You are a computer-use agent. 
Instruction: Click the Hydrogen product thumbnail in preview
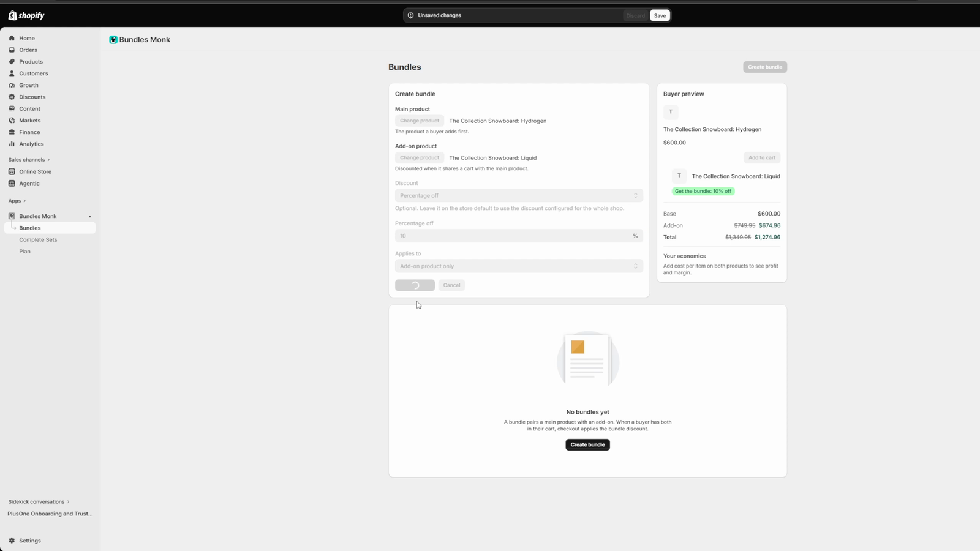[x=671, y=111]
